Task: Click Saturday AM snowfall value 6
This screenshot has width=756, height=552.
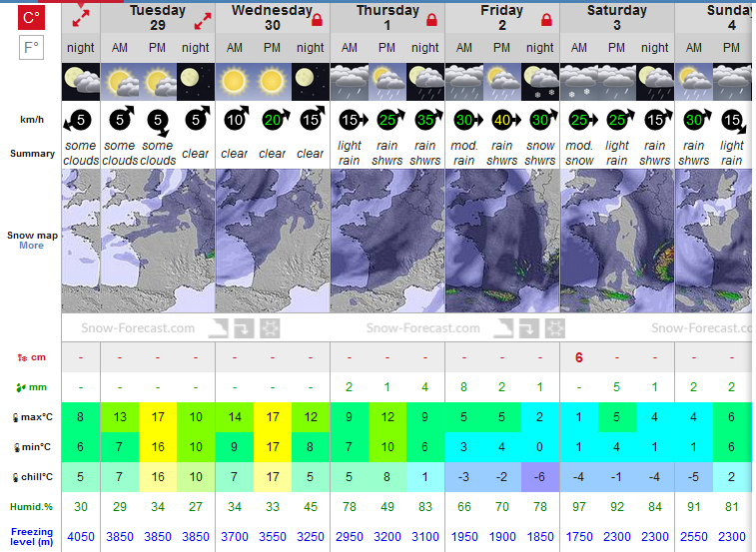Action: click(578, 357)
